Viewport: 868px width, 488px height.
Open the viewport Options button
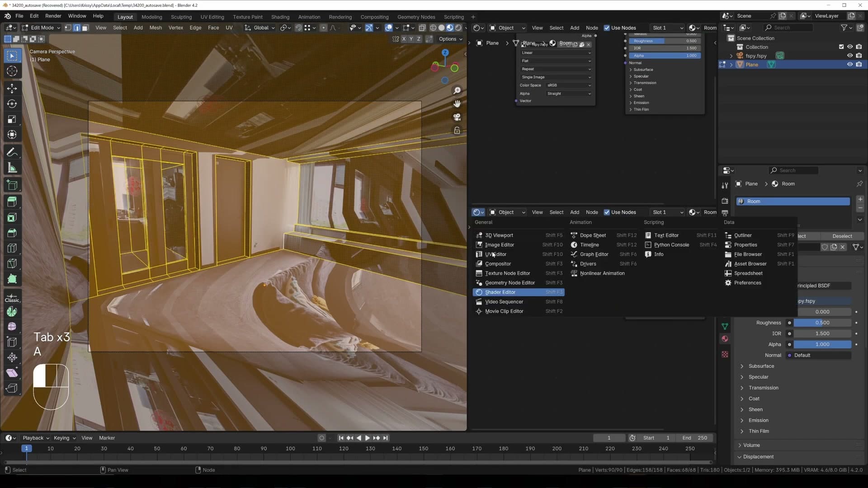click(450, 39)
